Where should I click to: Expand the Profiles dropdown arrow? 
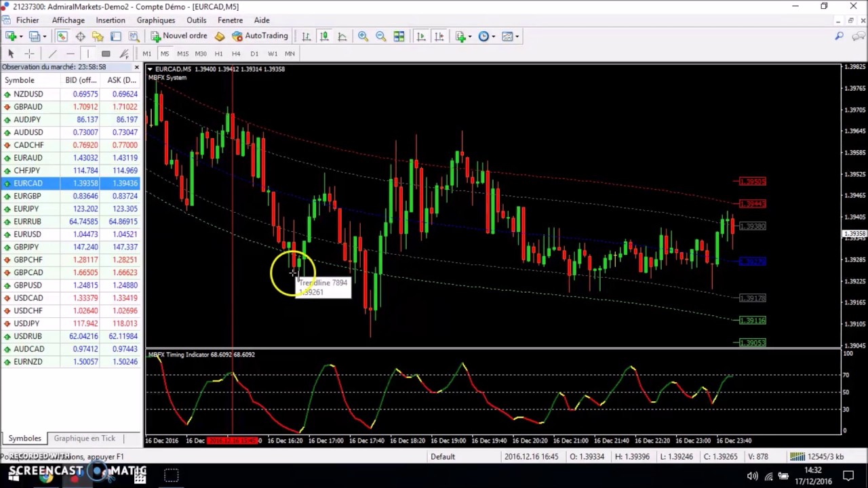[x=44, y=37]
